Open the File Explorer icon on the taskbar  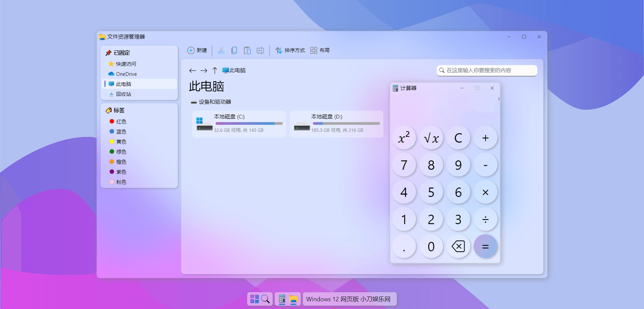294,299
